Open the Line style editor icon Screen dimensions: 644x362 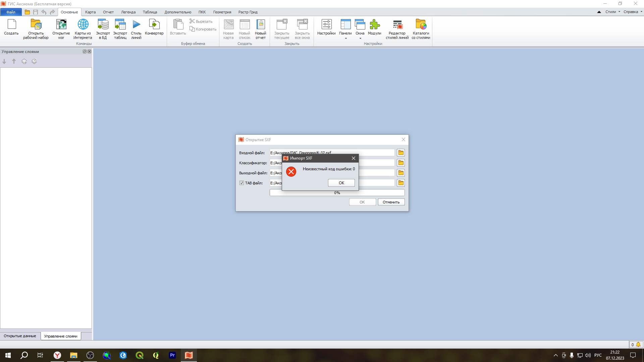point(397,25)
